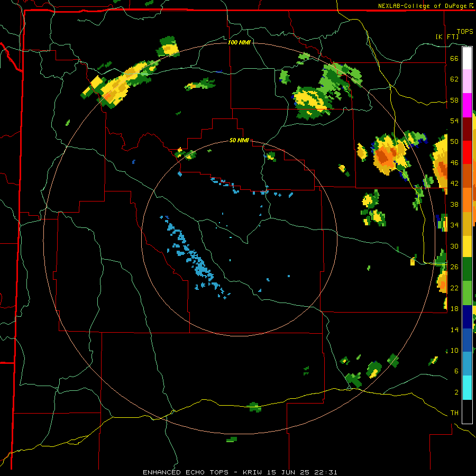Select the light orange legend swatch
476x476 pixels.
467,199
